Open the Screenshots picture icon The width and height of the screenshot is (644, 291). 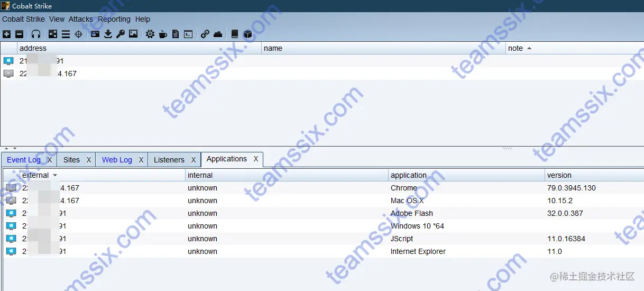pyautogui.click(x=133, y=34)
